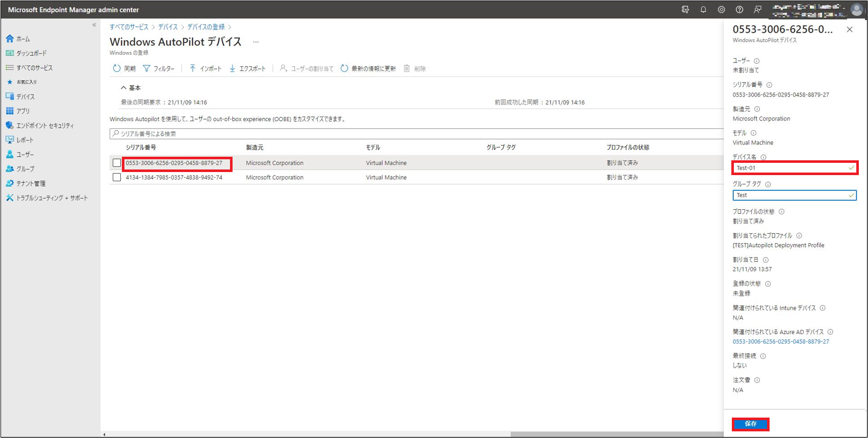
Task: Show info for 注文書 field
Action: pos(757,380)
